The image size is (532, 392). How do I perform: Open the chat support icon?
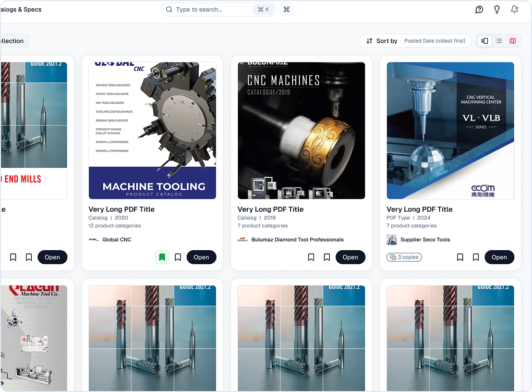(x=479, y=9)
